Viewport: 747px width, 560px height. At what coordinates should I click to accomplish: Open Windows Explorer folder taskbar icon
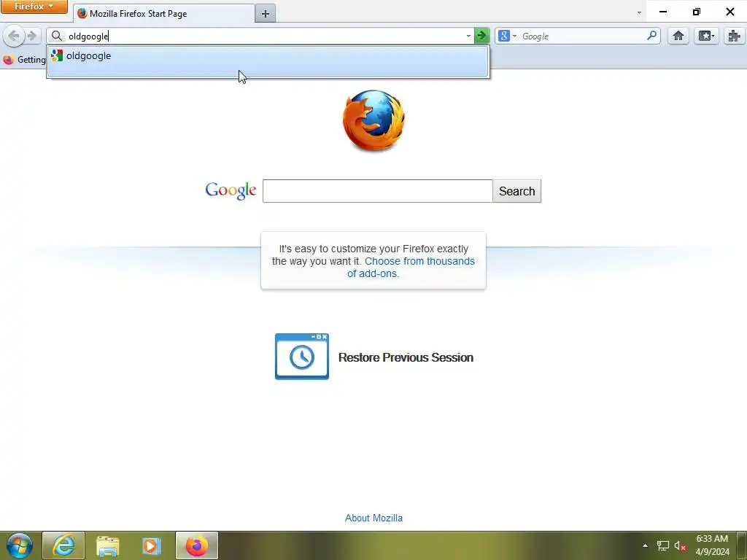click(108, 545)
